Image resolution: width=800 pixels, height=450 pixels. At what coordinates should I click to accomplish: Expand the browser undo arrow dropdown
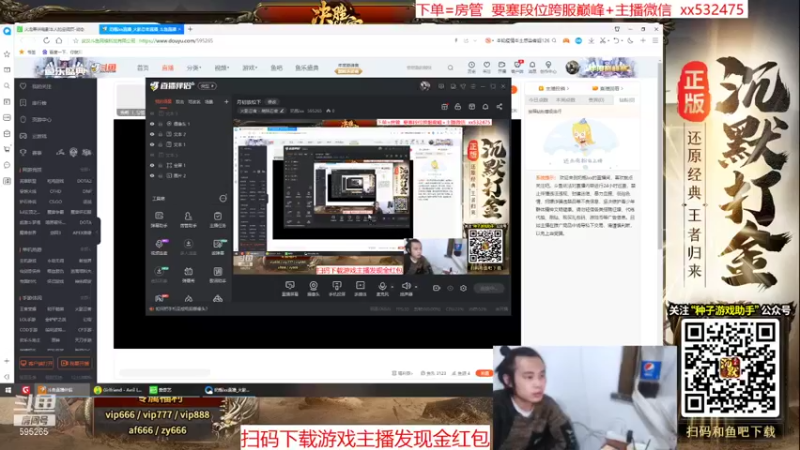(622, 41)
